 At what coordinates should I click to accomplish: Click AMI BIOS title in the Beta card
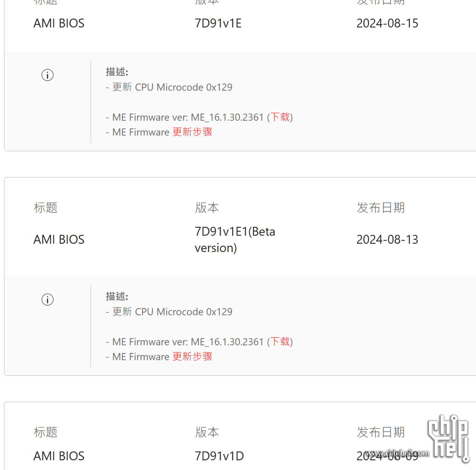[59, 240]
